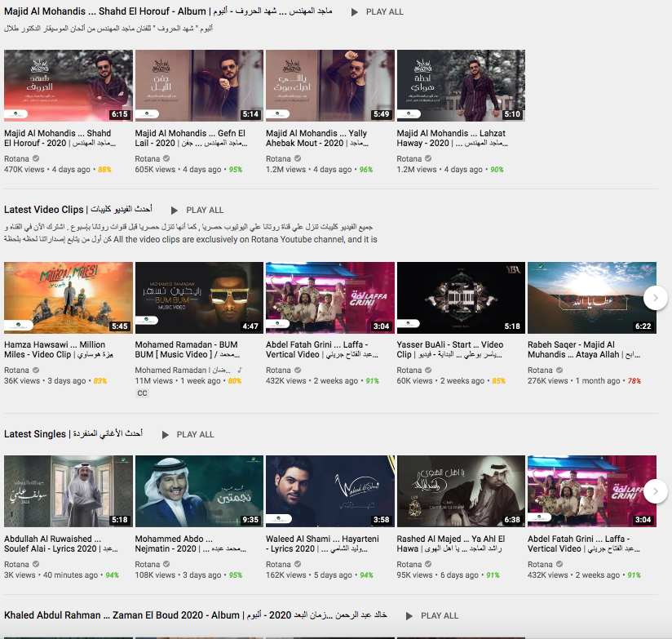
Task: Open Waleed Al Shami Hayarteni thumbnail
Action: click(330, 491)
